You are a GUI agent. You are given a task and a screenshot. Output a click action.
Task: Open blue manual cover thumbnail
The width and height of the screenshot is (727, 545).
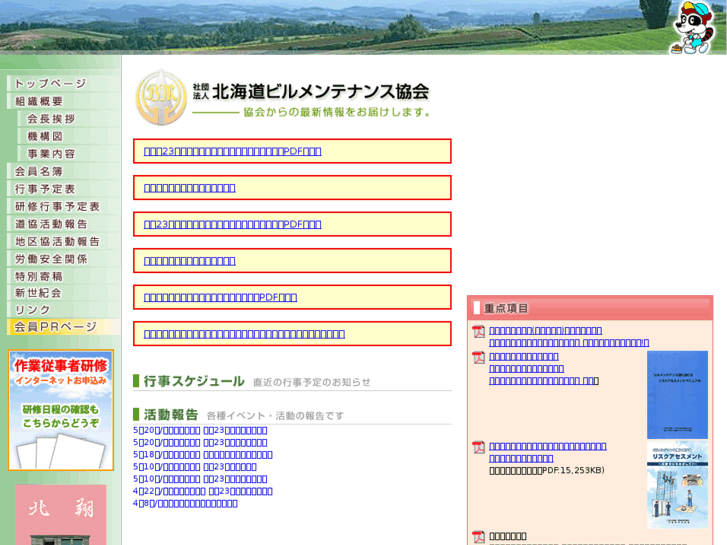point(677,395)
